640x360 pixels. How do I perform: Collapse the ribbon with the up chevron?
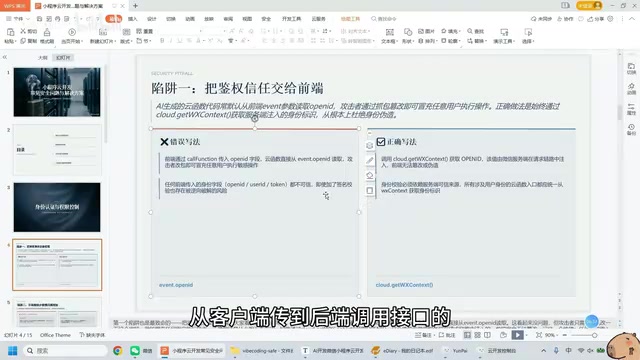(x=632, y=19)
